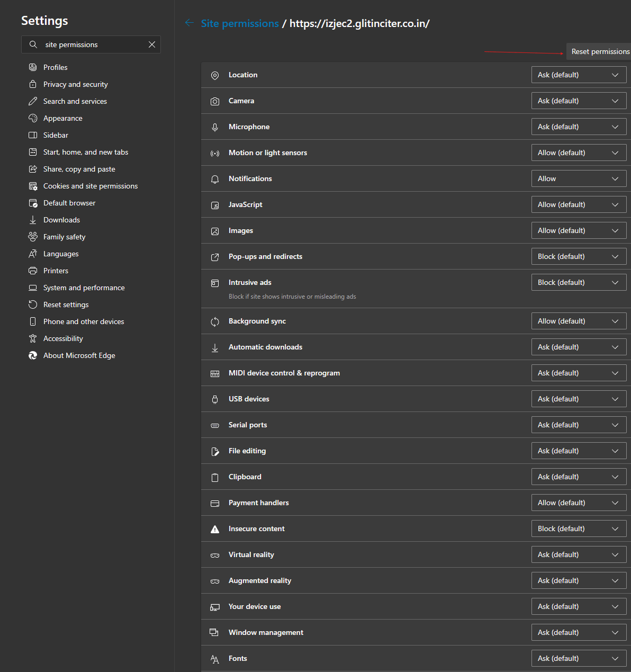This screenshot has height=672, width=631.
Task: Click the Insecure content warning icon
Action: (x=215, y=529)
